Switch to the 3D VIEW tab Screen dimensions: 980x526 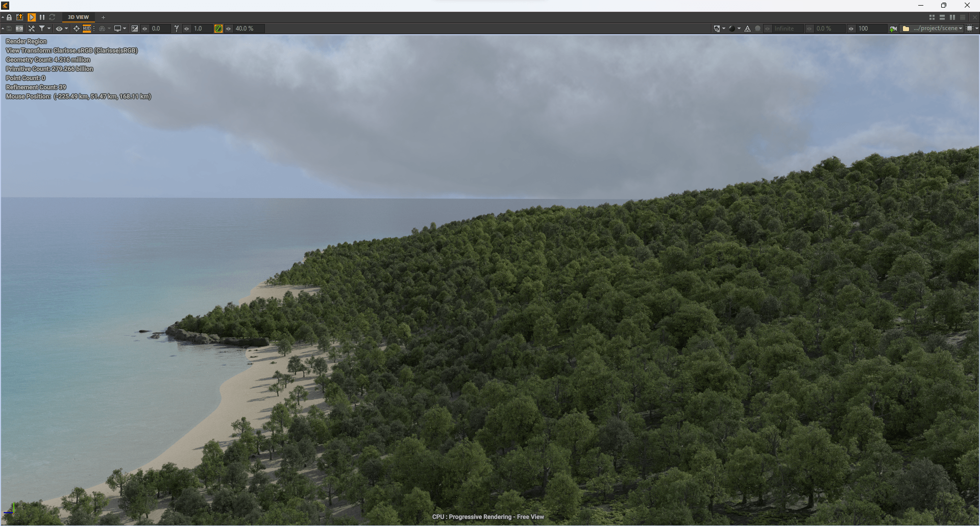[x=78, y=17]
